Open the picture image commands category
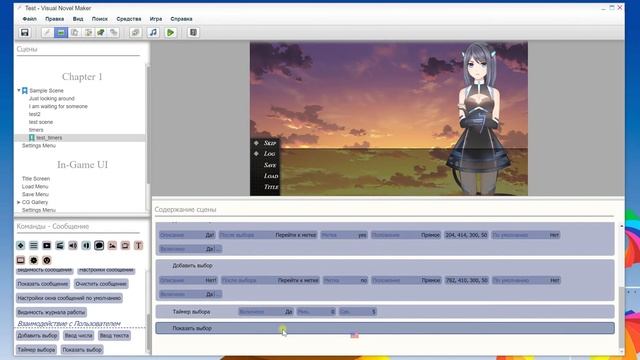Image resolution: width=640 pixels, height=360 pixels. tap(112, 245)
